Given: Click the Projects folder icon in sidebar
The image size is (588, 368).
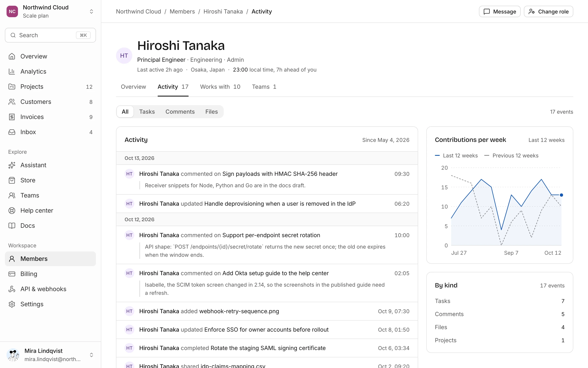Looking at the screenshot, I should 12,86.
